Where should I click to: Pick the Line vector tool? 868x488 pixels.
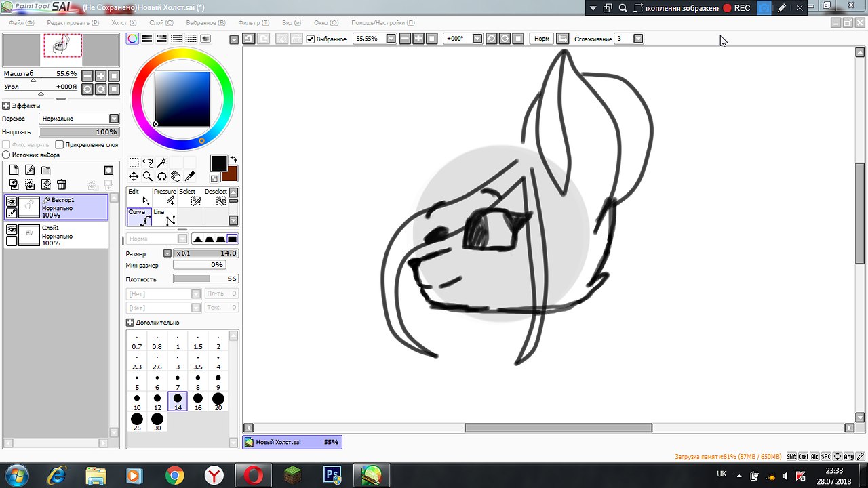tap(165, 217)
